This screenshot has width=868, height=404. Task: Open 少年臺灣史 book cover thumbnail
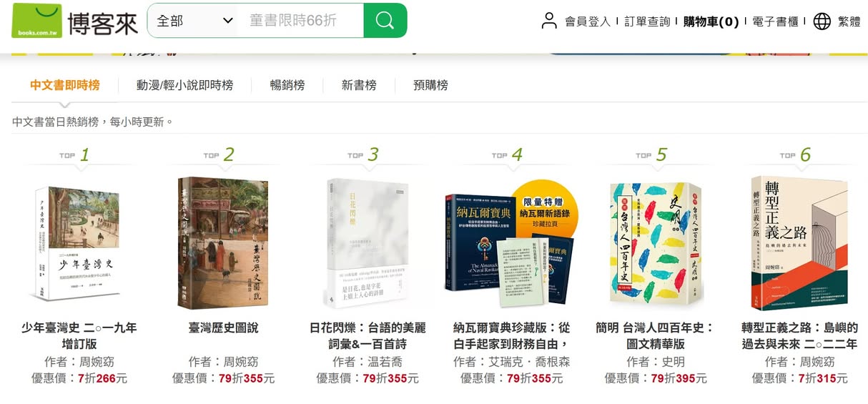tap(77, 243)
